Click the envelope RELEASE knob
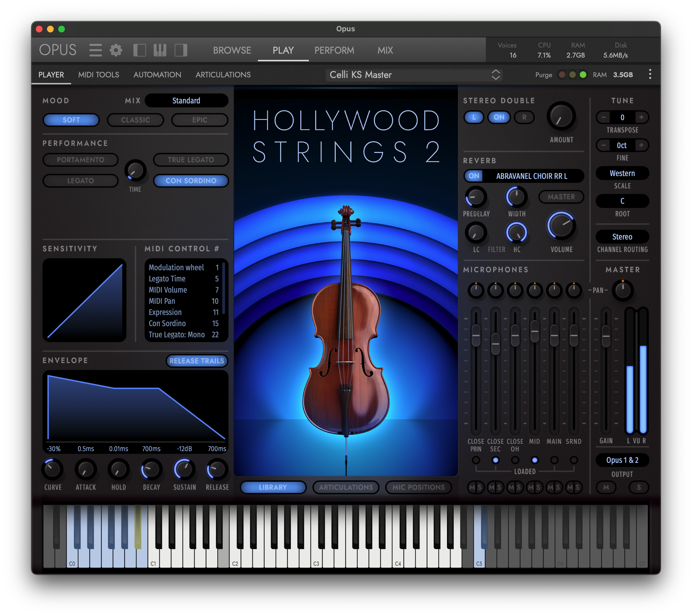 pos(217,470)
